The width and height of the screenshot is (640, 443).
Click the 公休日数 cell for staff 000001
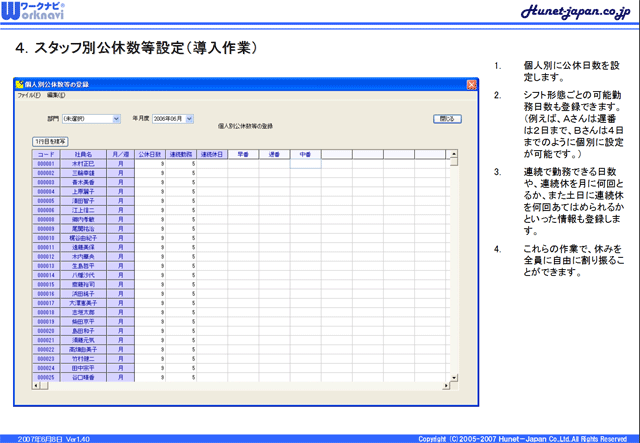click(149, 164)
